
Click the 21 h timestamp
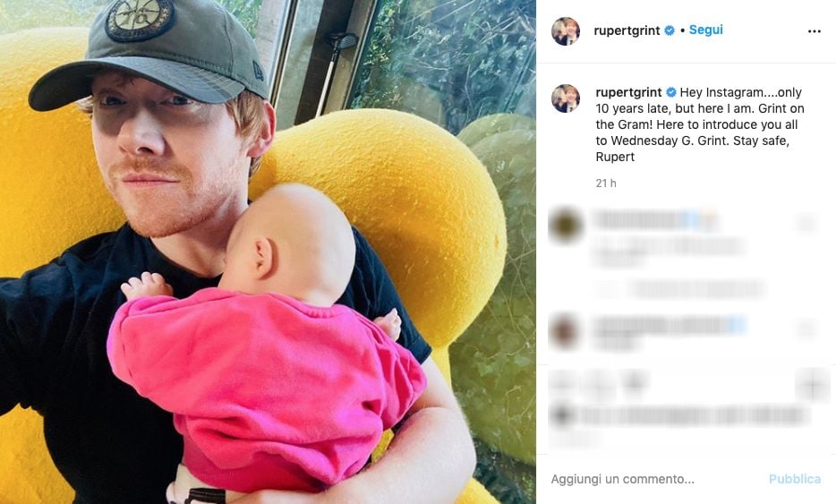tap(606, 183)
